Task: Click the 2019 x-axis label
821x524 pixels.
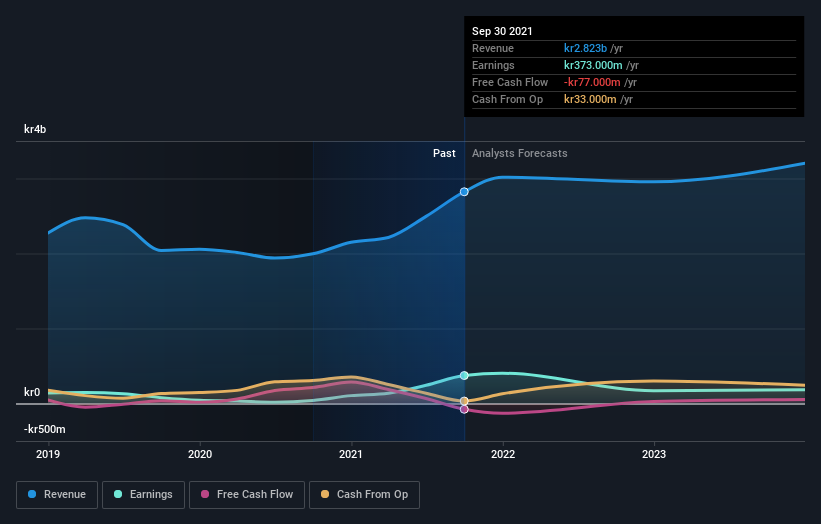Action: click(48, 454)
